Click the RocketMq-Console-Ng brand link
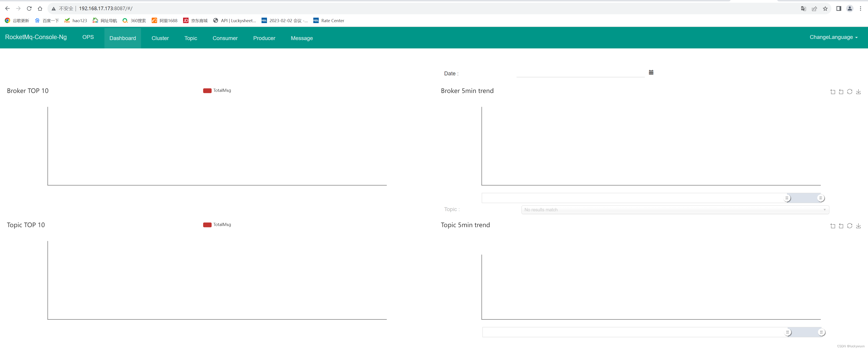The height and width of the screenshot is (350, 868). tap(36, 37)
